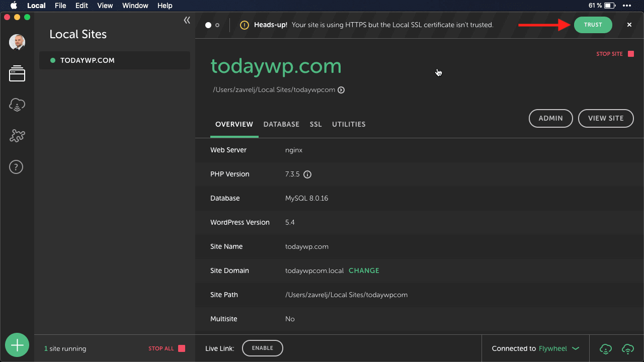Image resolution: width=644 pixels, height=362 pixels.
Task: Select the 7.3.5 PHP version value
Action: [292, 174]
